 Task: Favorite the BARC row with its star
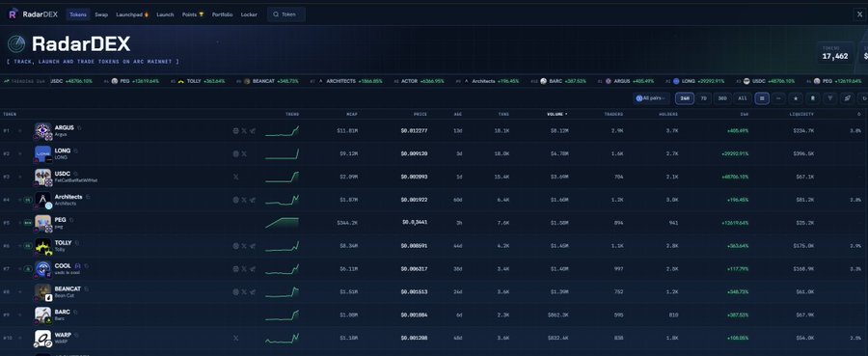coord(20,315)
